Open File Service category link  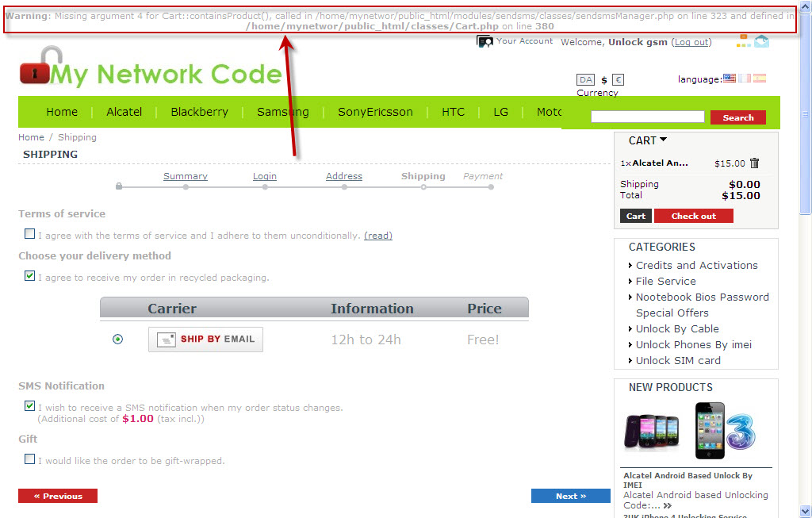click(666, 282)
